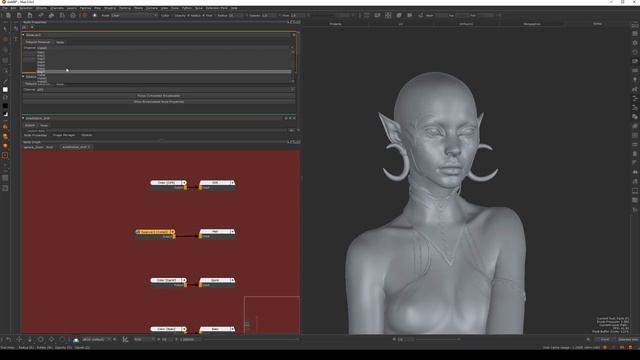
Task: Click the hemisphere shader icon in bottom toolbar
Action: 76,340
